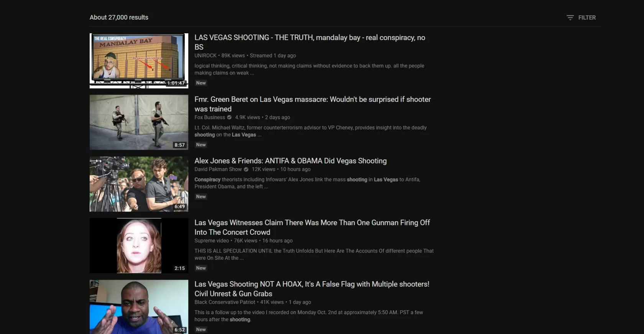Open the Alex Jones video thumbnail

(x=139, y=184)
